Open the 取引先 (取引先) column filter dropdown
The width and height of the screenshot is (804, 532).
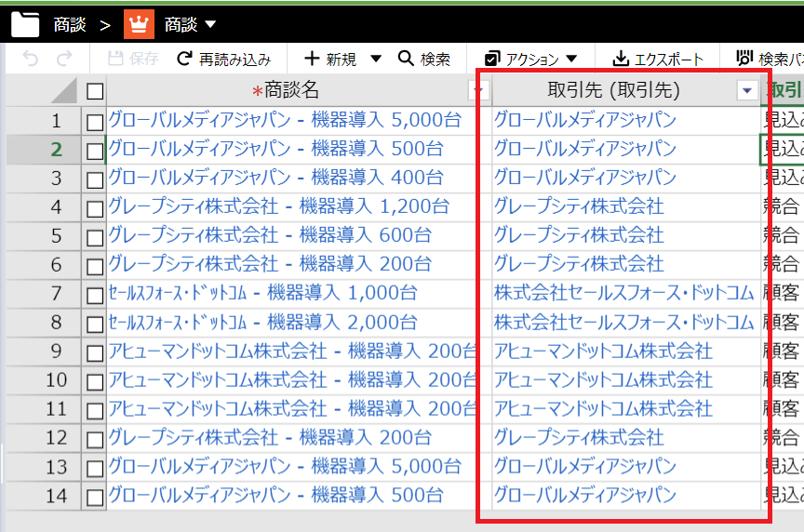[x=747, y=91]
